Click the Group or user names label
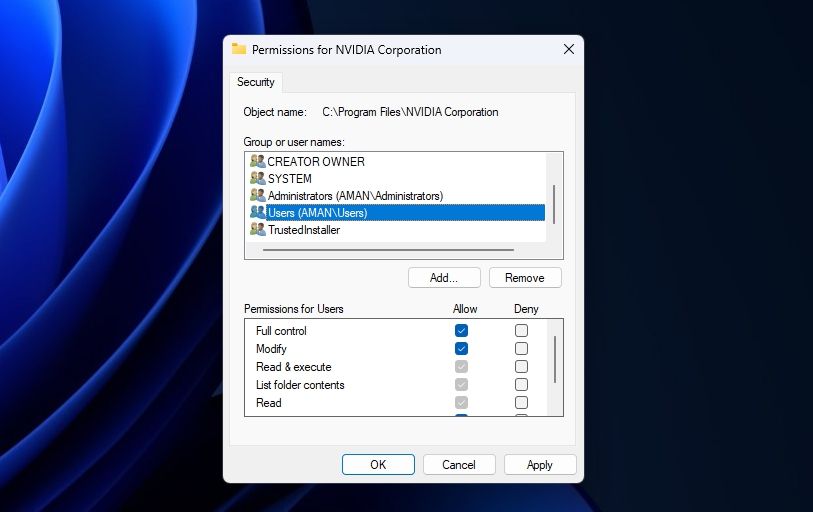813x512 pixels. point(294,142)
